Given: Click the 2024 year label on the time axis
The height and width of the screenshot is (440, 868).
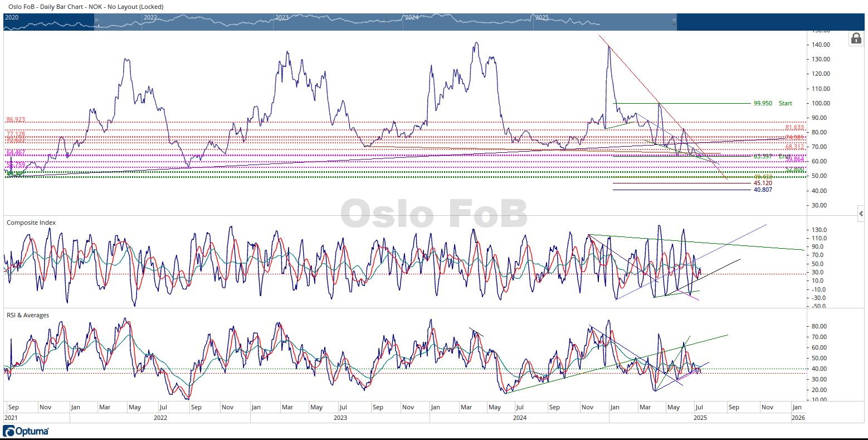Looking at the screenshot, I should 519,418.
